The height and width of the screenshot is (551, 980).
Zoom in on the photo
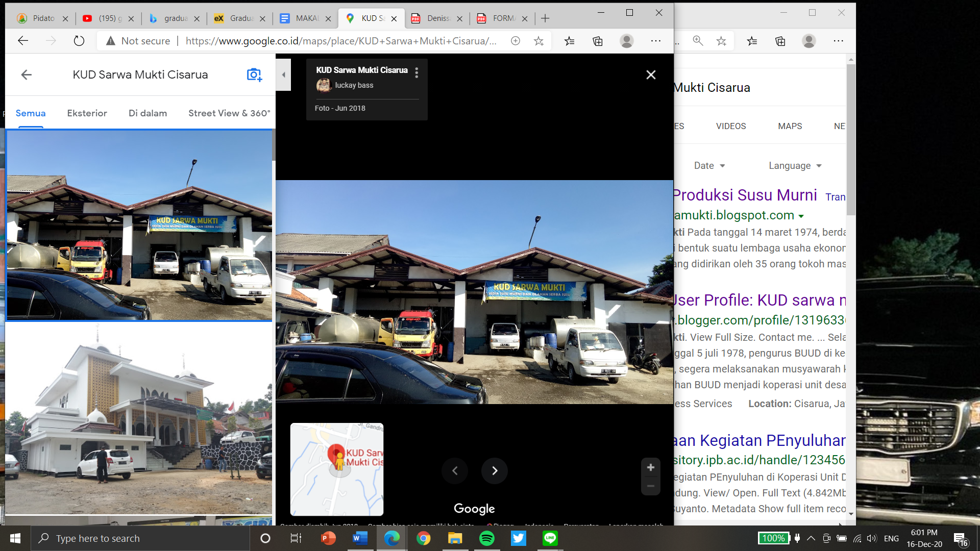click(651, 467)
